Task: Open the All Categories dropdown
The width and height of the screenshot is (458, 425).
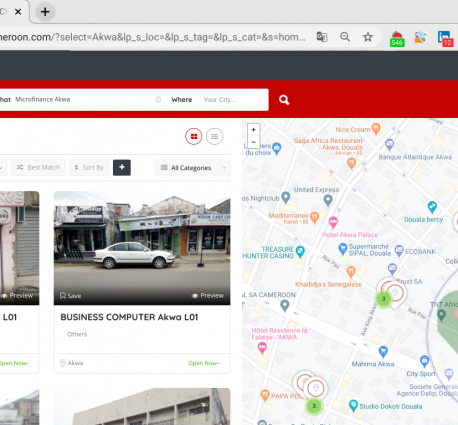Action: pos(192,168)
